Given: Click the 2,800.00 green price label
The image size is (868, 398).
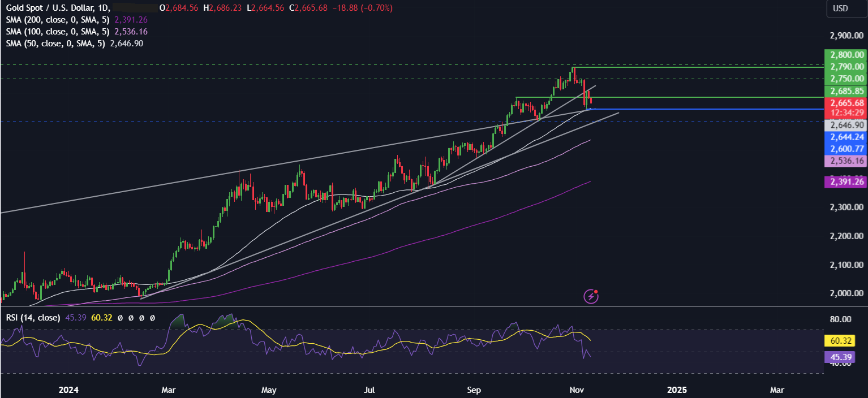Looking at the screenshot, I should point(846,55).
